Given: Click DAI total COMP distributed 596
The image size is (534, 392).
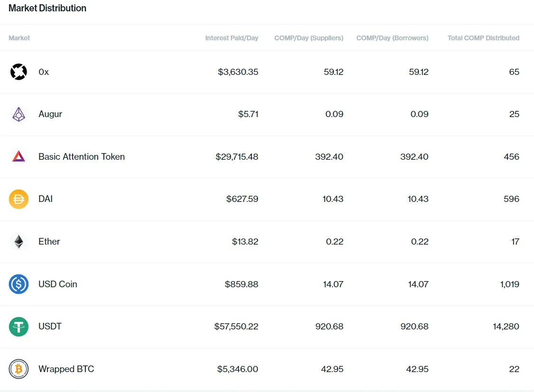Looking at the screenshot, I should (512, 199).
